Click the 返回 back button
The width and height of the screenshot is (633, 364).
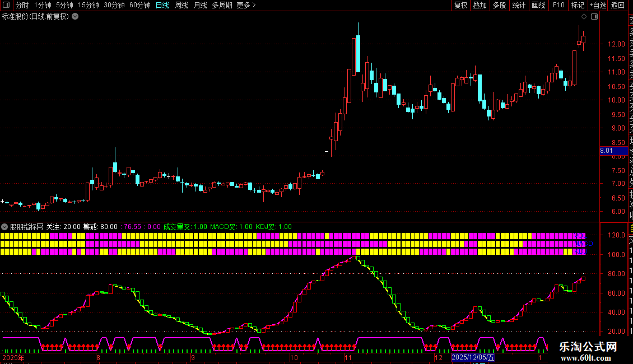tap(618, 5)
